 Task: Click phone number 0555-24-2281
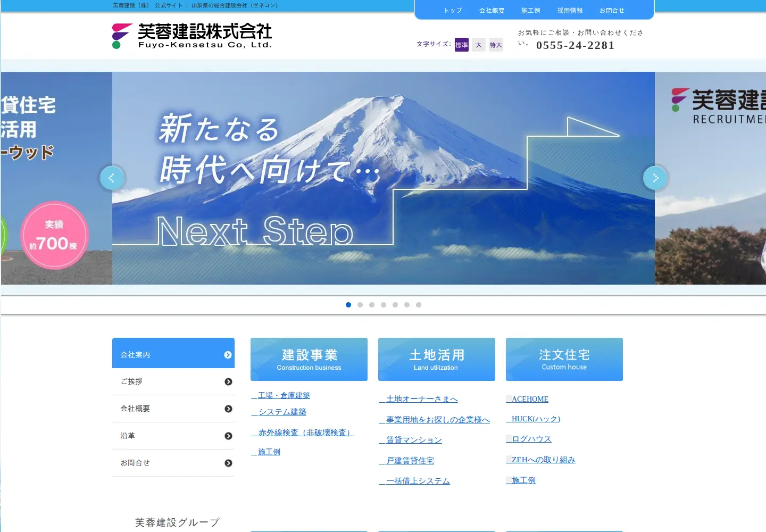pos(575,45)
